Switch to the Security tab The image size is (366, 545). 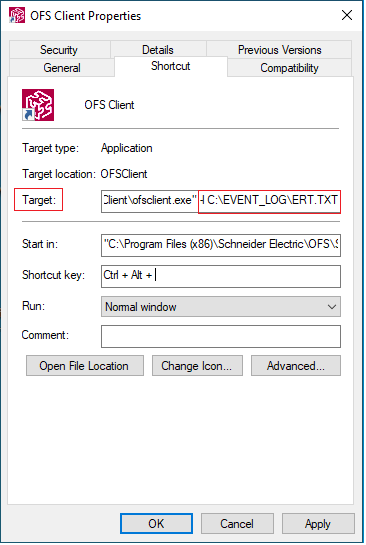(59, 50)
